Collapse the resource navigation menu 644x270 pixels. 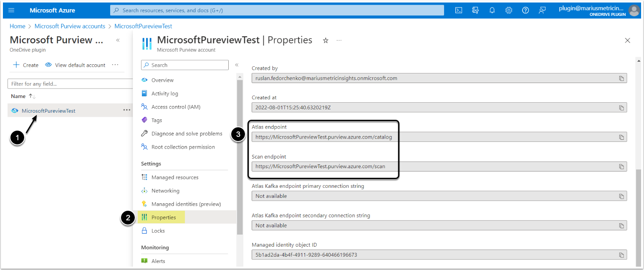237,65
